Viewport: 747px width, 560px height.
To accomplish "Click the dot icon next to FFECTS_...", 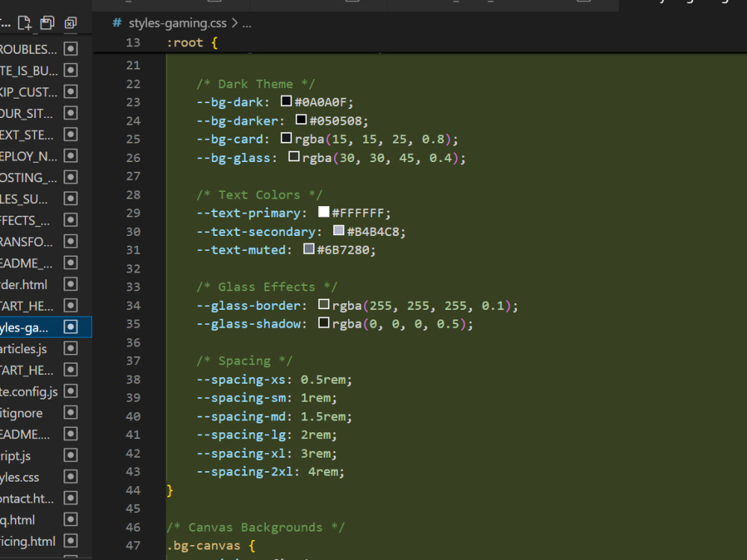I will 70,220.
